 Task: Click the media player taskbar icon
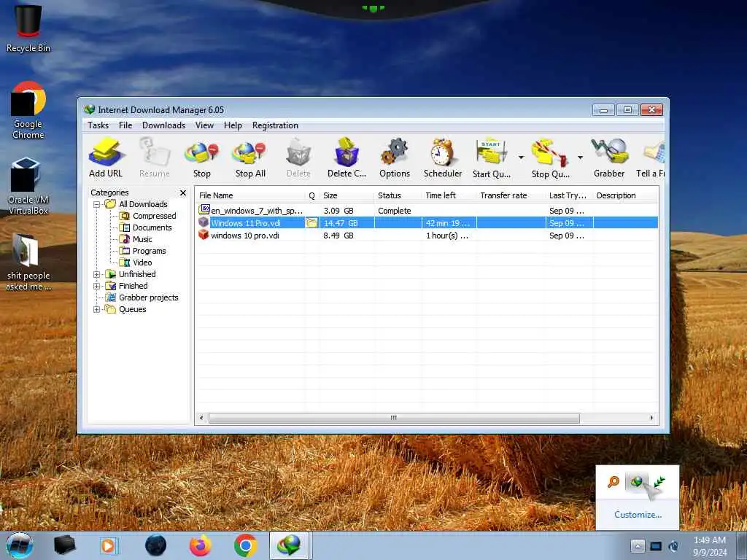(x=108, y=545)
